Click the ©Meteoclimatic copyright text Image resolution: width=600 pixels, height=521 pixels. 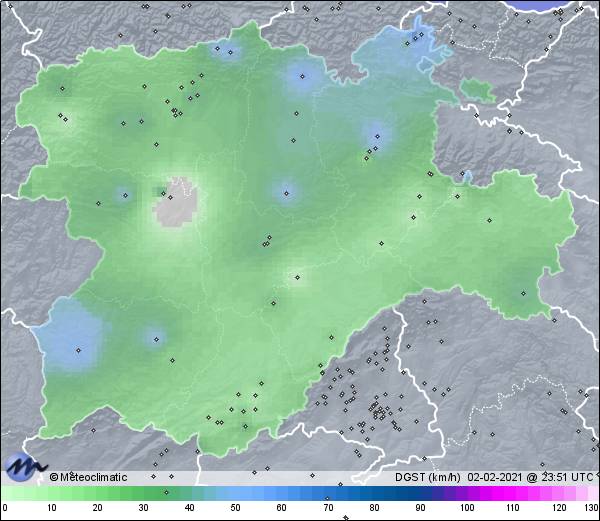pyautogui.click(x=88, y=477)
